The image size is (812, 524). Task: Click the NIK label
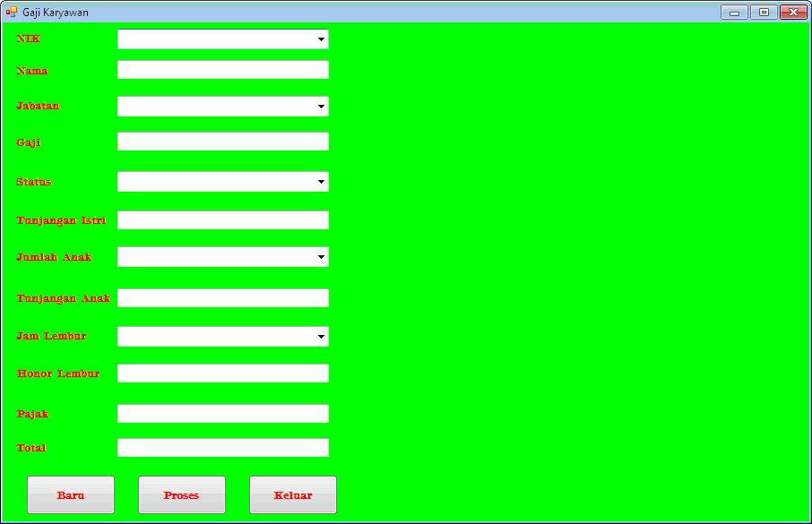click(29, 39)
